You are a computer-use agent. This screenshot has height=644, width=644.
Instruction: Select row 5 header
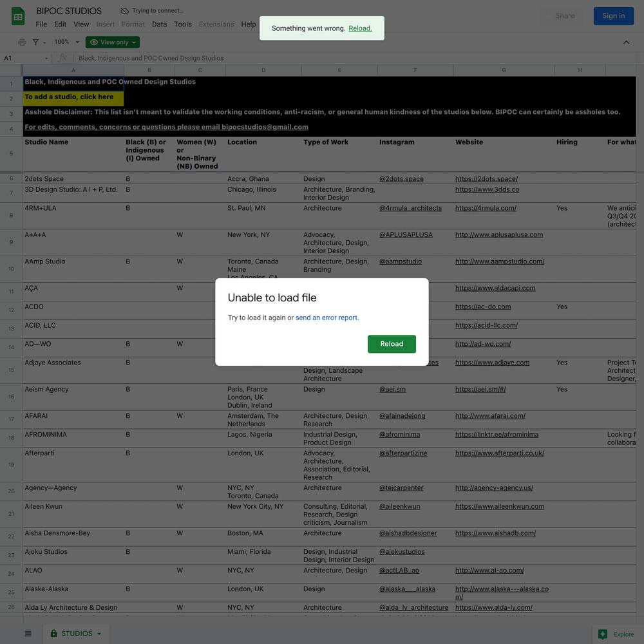(11, 154)
